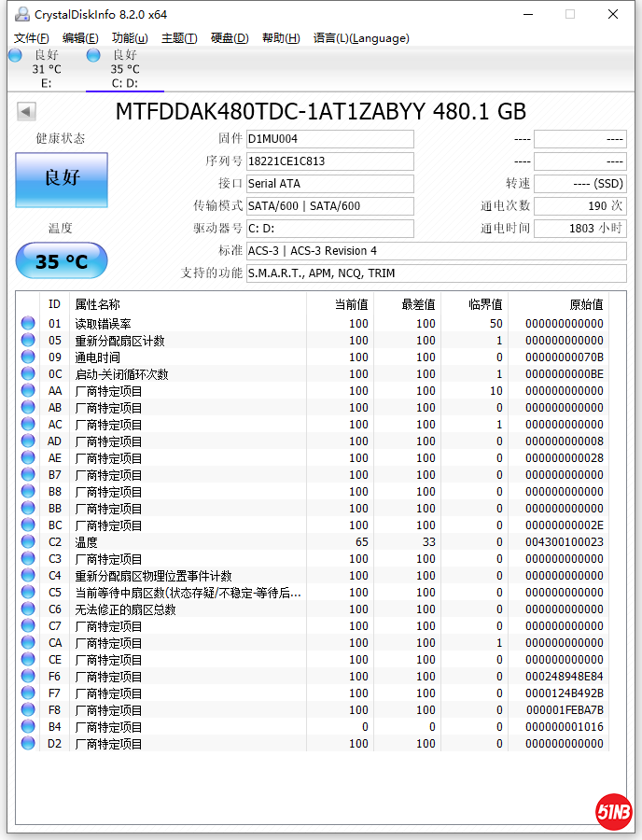Click the status orb for row 09
The image size is (642, 840).
click(28, 357)
